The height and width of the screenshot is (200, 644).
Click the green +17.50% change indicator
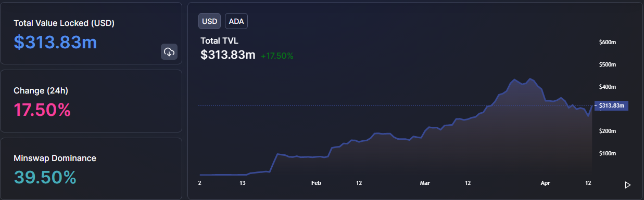point(277,56)
